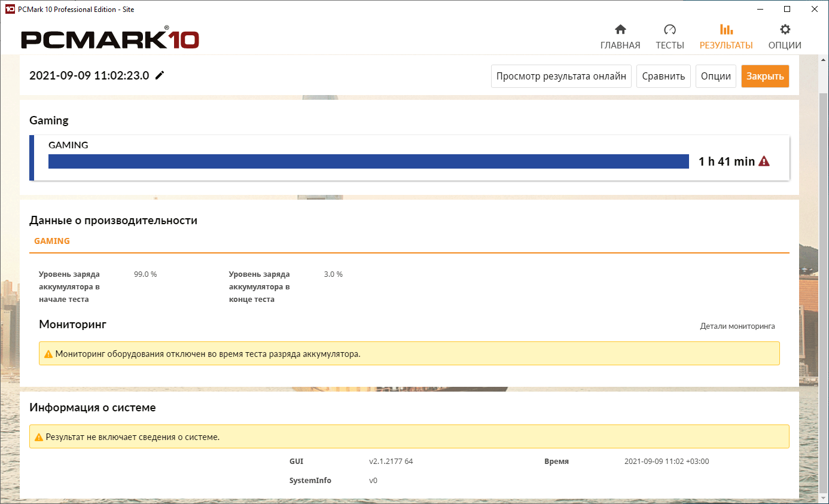Select the GAMING performance data tab
The image size is (829, 504).
point(52,241)
